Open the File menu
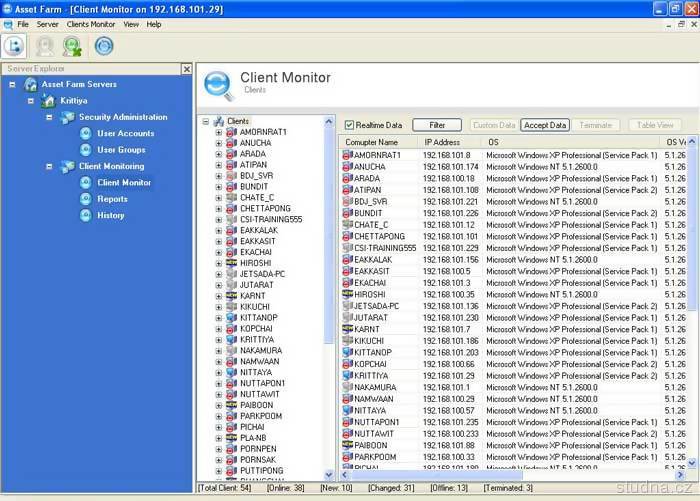 [x=23, y=25]
